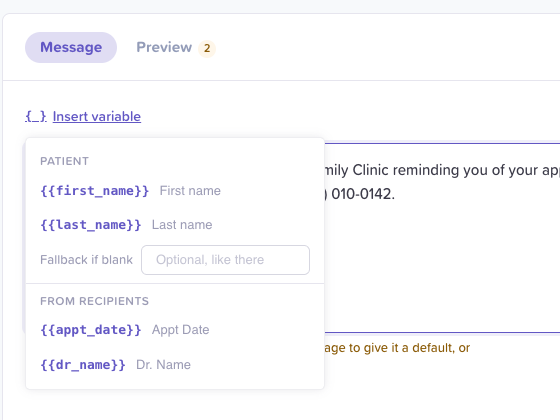560x420 pixels.
Task: Click the Preview tab's 2 badge
Action: click(x=207, y=48)
